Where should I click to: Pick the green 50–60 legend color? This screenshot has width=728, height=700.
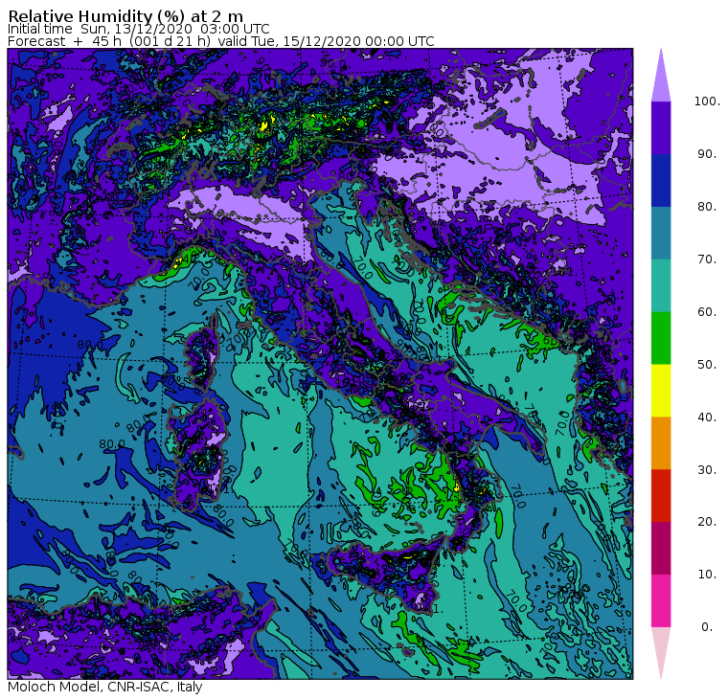pos(661,338)
